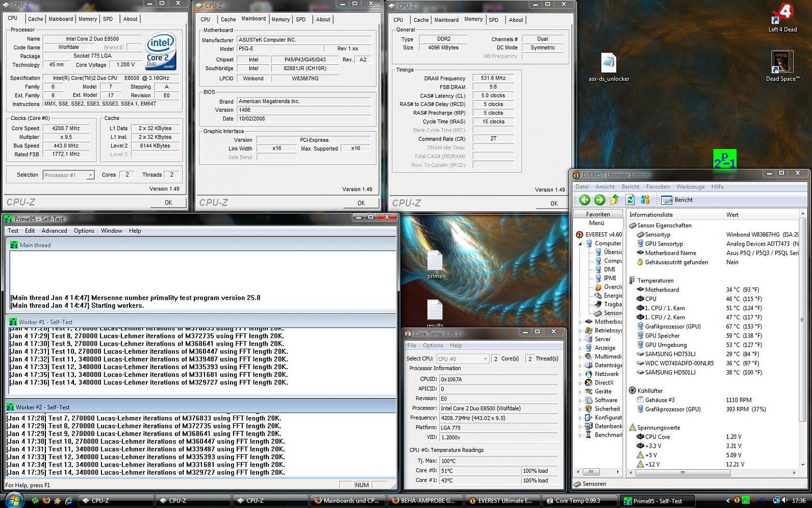Open SPD tab in Mainboard CPU-Z window
This screenshot has height=508, width=812.
[300, 19]
